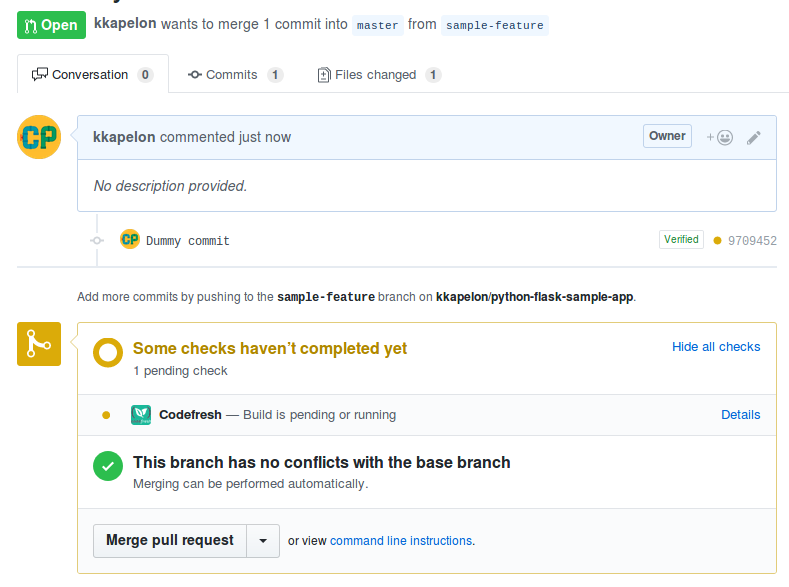The image size is (789, 587).
Task: Click the yellow pending status dot by 9709452
Action: [717, 240]
